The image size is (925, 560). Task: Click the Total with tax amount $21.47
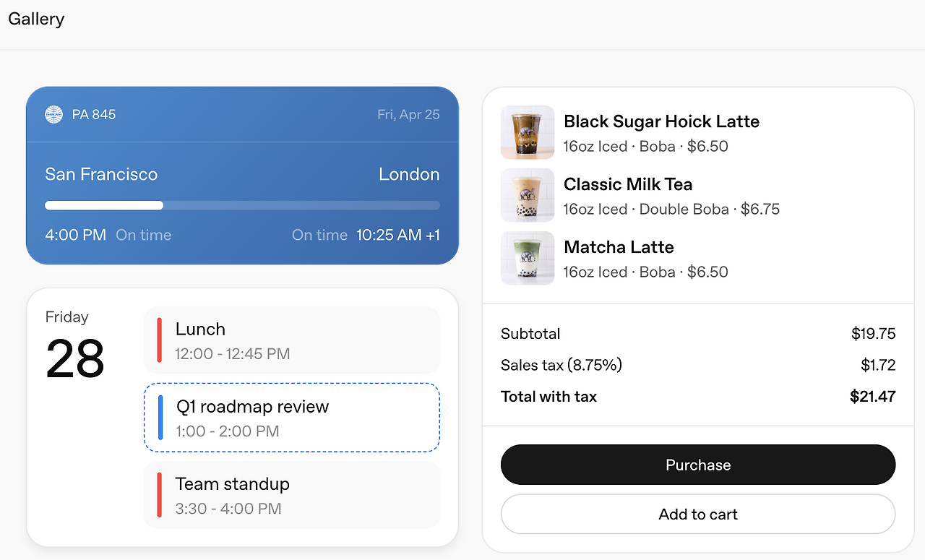point(872,396)
